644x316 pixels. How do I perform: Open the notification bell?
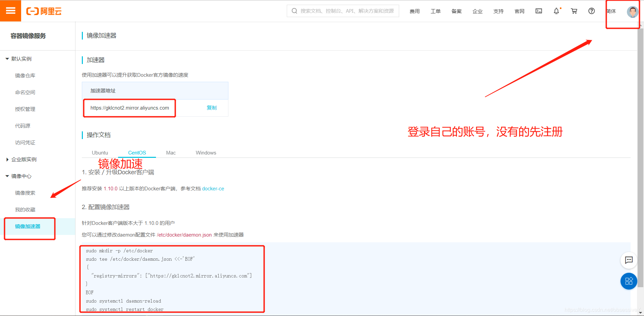pos(556,11)
